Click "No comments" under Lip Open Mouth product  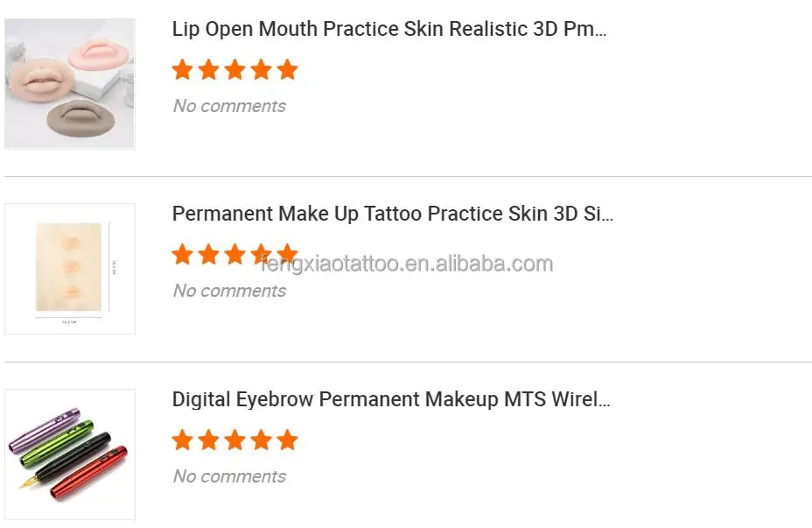[229, 106]
